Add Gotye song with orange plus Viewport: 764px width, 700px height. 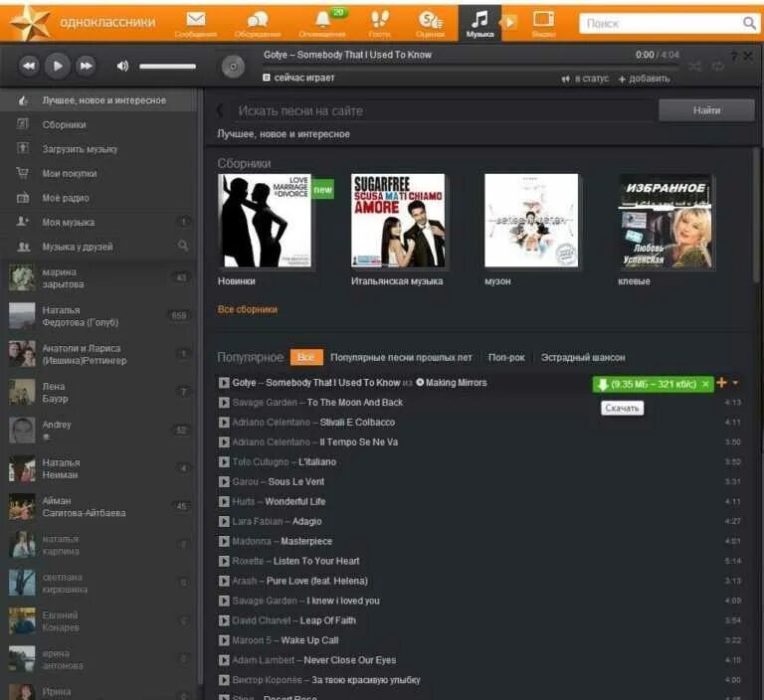point(722,383)
